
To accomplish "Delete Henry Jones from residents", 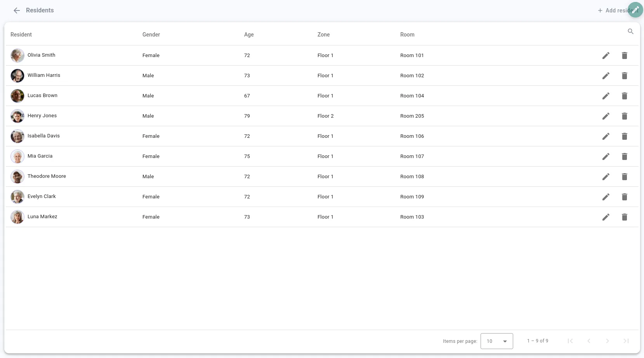I will coord(624,116).
